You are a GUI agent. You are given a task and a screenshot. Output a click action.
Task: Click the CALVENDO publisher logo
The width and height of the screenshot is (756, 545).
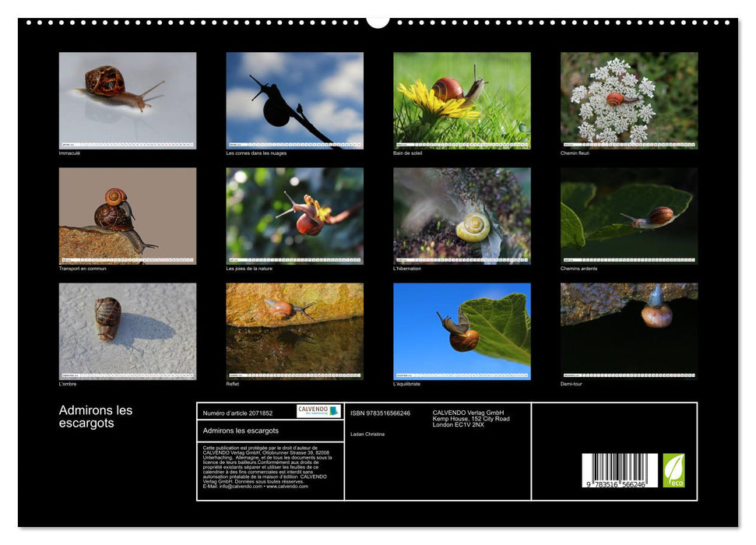[318, 411]
